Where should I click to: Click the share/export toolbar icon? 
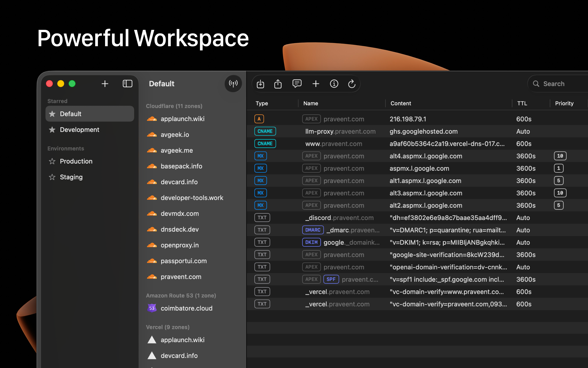(x=278, y=84)
